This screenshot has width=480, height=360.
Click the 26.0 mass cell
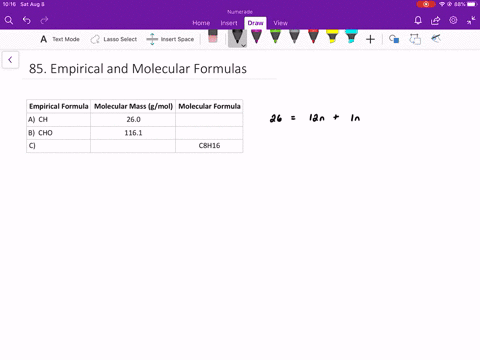[133, 120]
